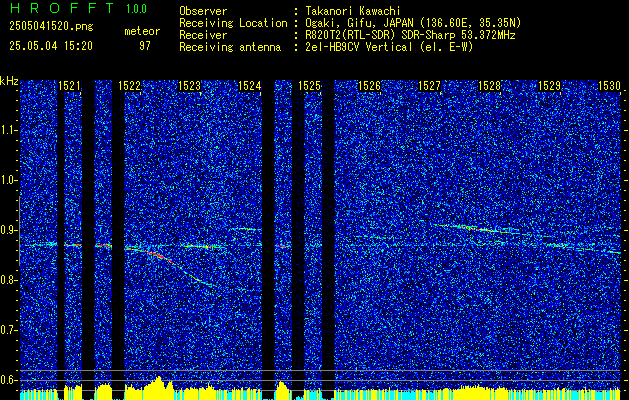This screenshot has width=629, height=400.
Task: Click the Observer label
Action: pyautogui.click(x=203, y=11)
